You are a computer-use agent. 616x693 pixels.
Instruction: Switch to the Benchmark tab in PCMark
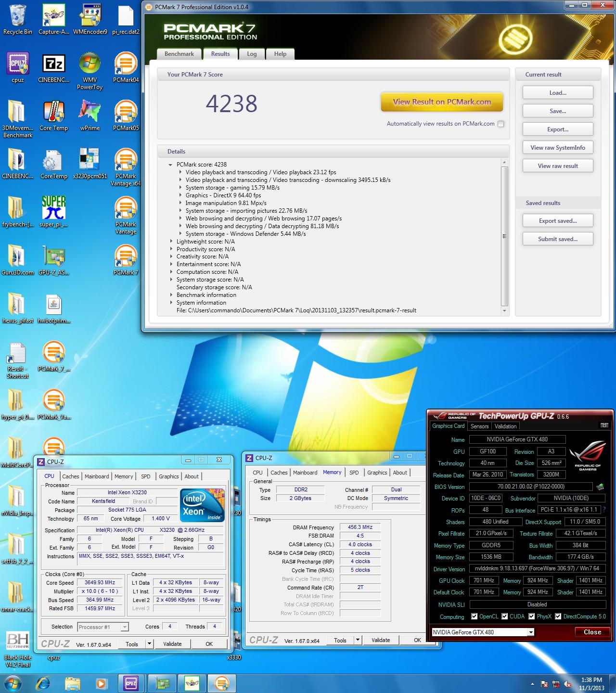point(179,54)
